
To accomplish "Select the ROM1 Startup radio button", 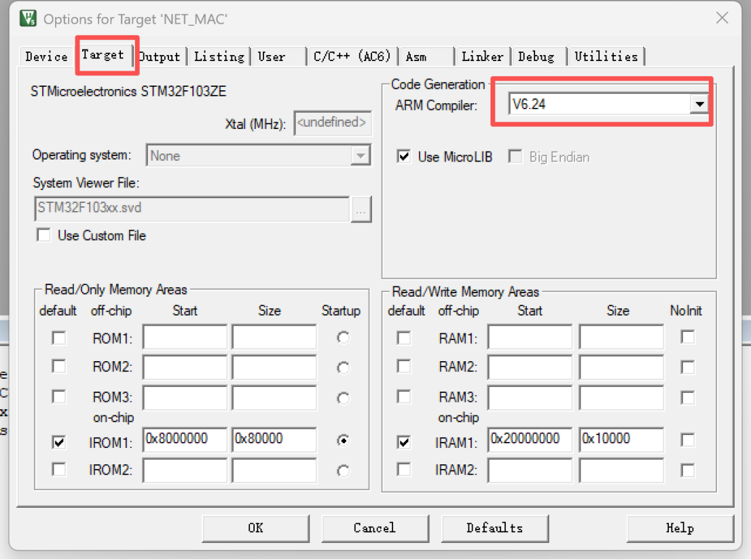I will [x=343, y=338].
